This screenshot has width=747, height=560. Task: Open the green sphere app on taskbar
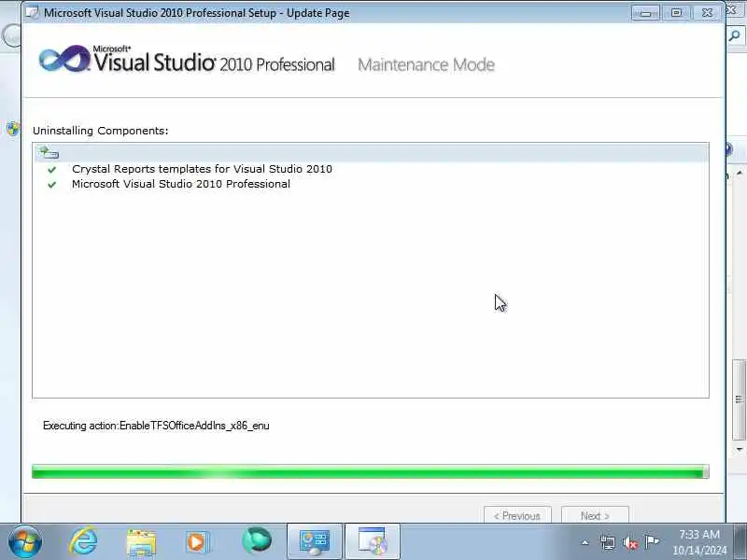(x=257, y=541)
